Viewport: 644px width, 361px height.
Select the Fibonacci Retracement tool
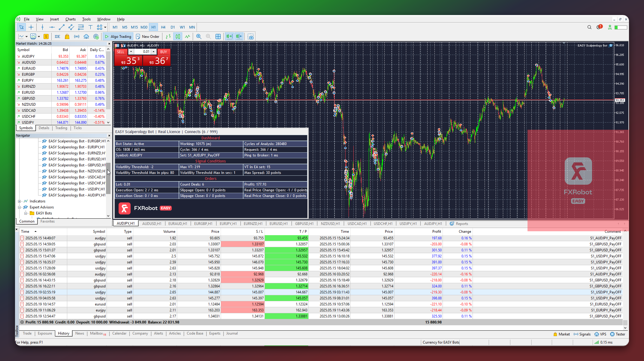click(x=81, y=27)
